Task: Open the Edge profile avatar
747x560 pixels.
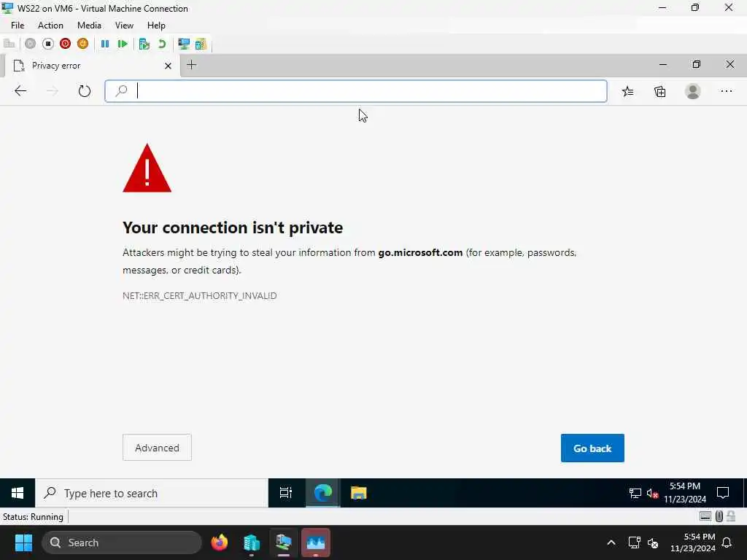Action: [693, 91]
